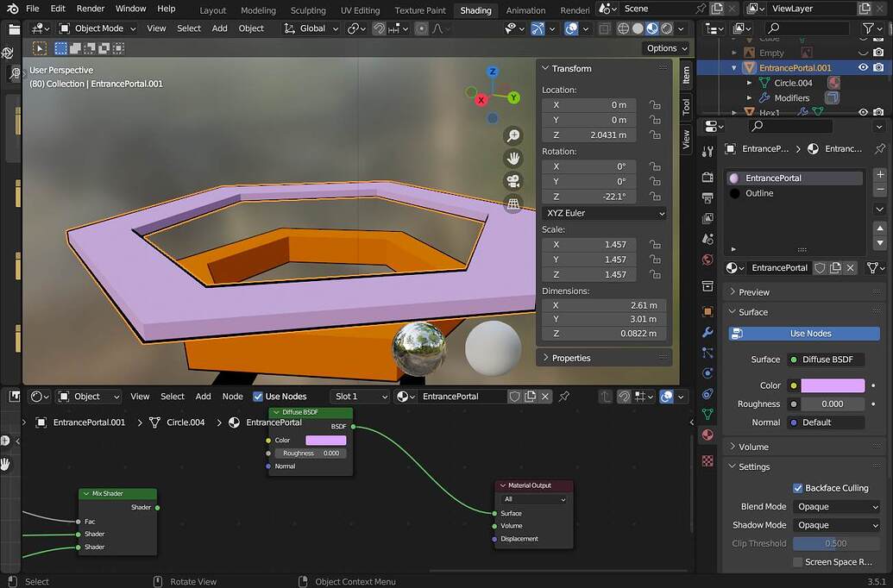The height and width of the screenshot is (588, 893).
Task: Toggle Backface Culling checkbox
Action: click(798, 488)
